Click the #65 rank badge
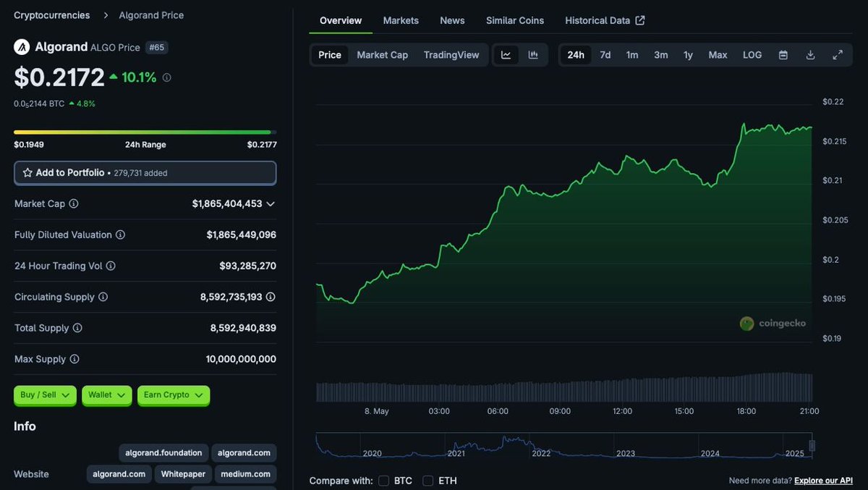The height and width of the screenshot is (490, 868). (x=156, y=48)
